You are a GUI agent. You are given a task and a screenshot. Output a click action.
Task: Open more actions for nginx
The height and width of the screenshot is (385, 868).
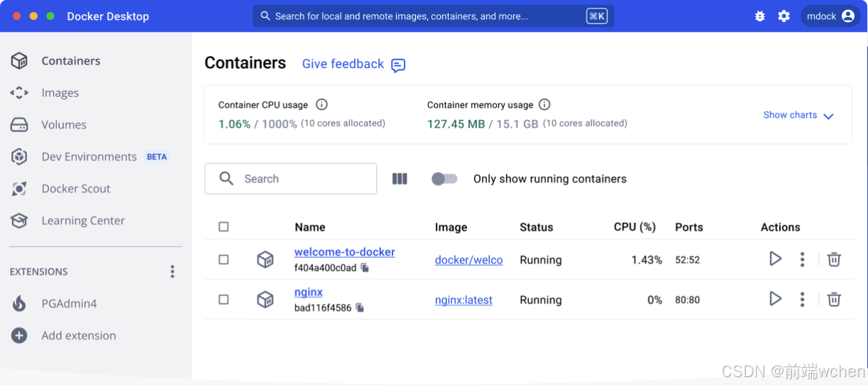[x=802, y=300]
